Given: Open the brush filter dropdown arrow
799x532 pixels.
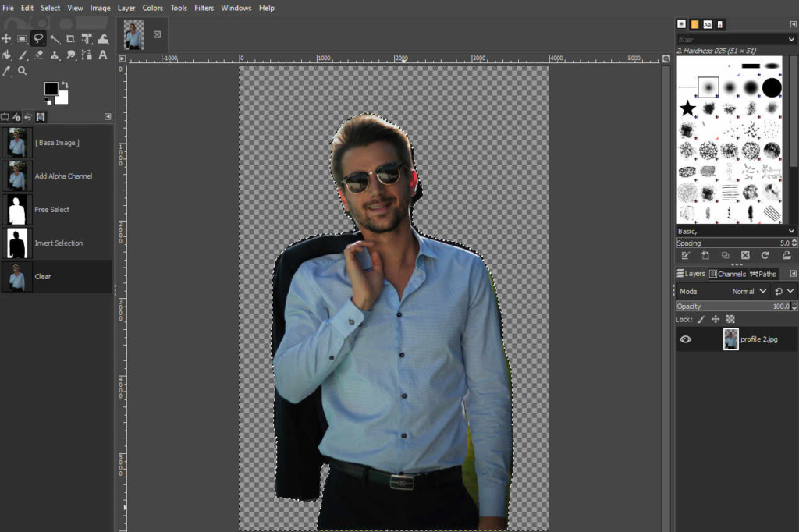Looking at the screenshot, I should [x=791, y=39].
